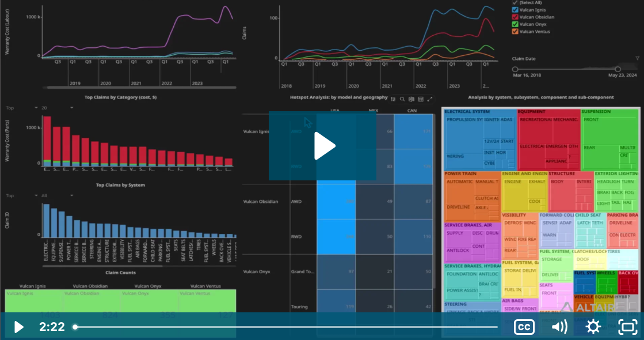The image size is (644, 340).
Task: Click the Claim Date start handle
Action: tap(515, 69)
